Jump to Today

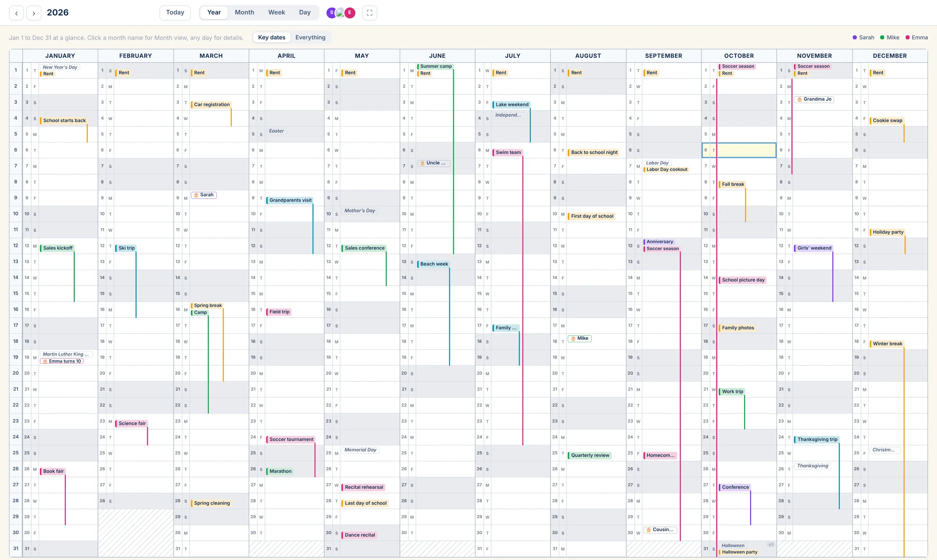coord(175,12)
